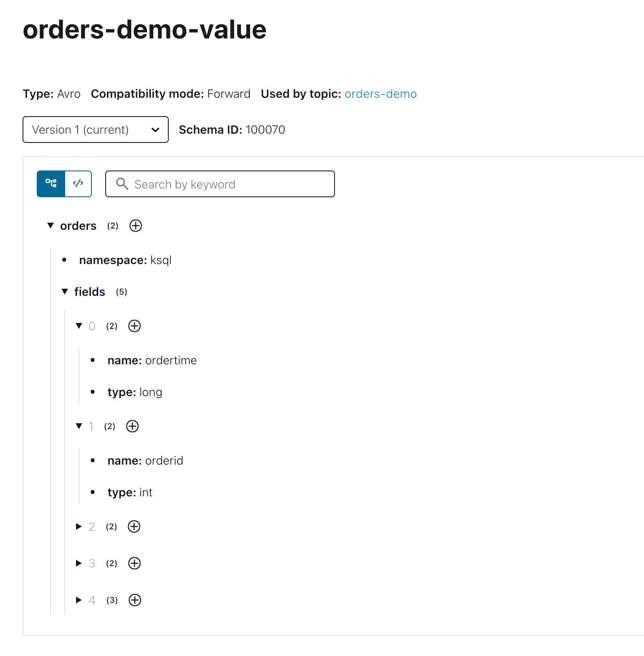Toggle to raw schema code display
This screenshot has height=656, width=644.
[x=79, y=184]
